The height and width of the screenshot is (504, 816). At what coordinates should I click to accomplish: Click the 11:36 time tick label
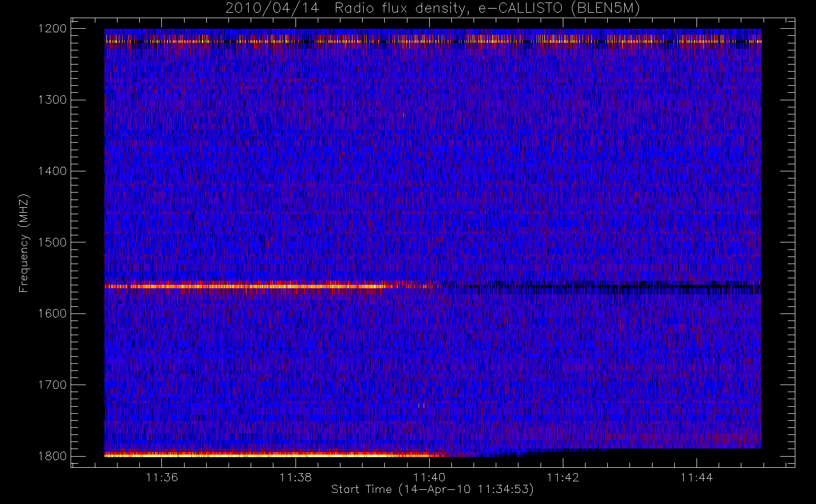tap(162, 477)
